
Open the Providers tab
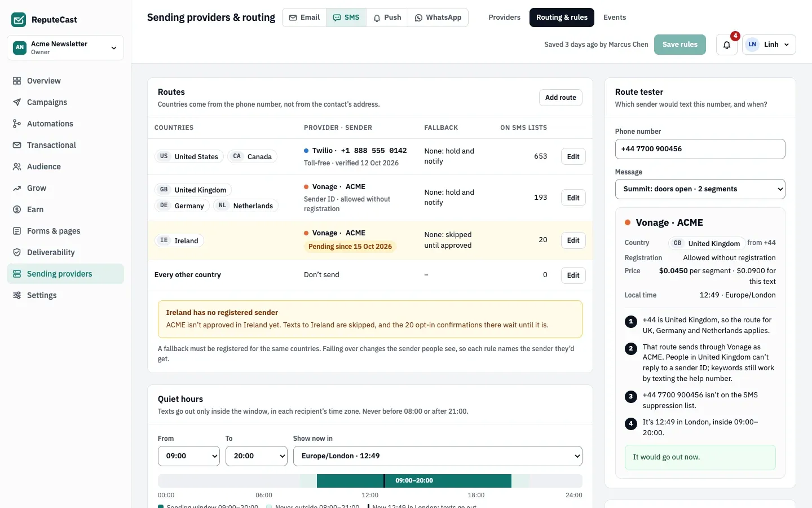tap(504, 17)
